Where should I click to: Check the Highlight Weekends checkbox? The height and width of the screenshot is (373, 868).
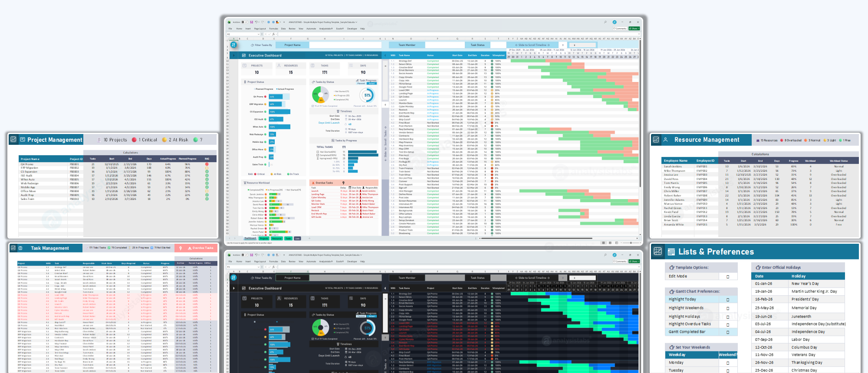(728, 308)
